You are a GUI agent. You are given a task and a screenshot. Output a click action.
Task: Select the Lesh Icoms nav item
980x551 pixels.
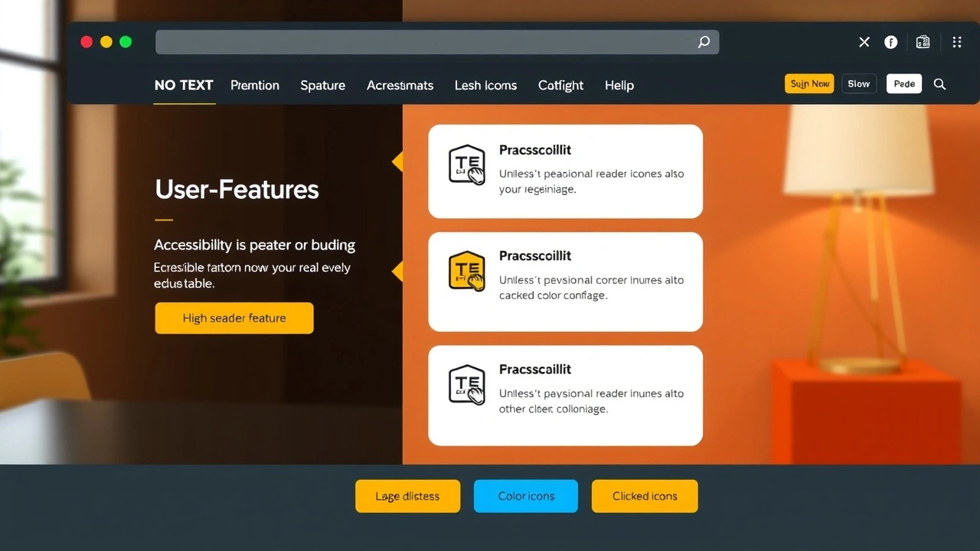pos(485,85)
